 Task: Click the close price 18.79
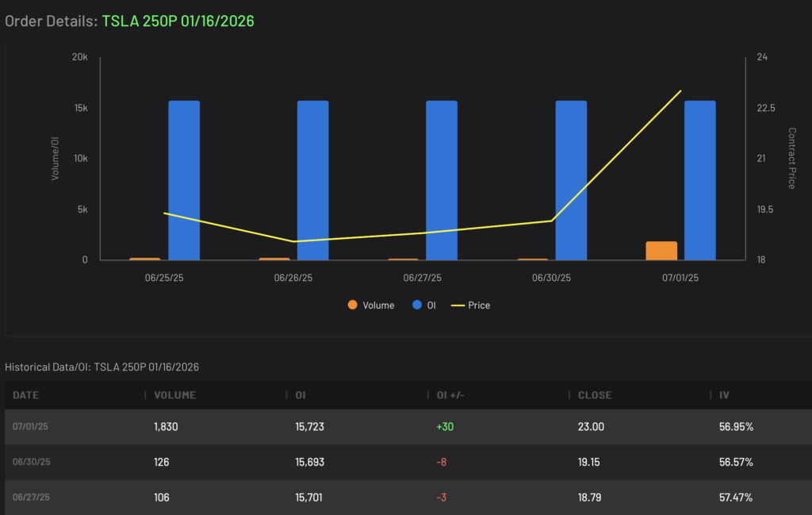click(589, 498)
